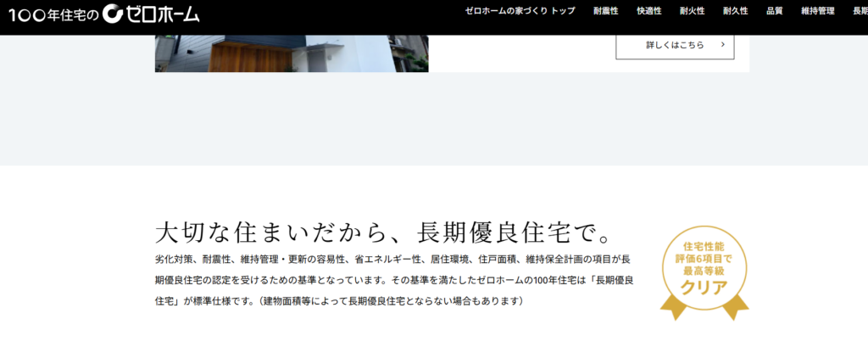Open the 耐火性 navigation link

click(x=692, y=11)
